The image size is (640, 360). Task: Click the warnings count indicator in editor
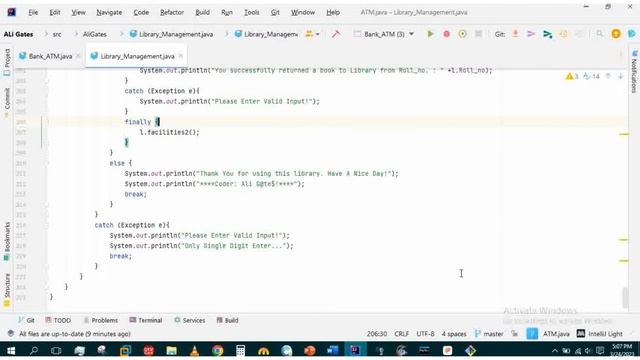[572, 76]
